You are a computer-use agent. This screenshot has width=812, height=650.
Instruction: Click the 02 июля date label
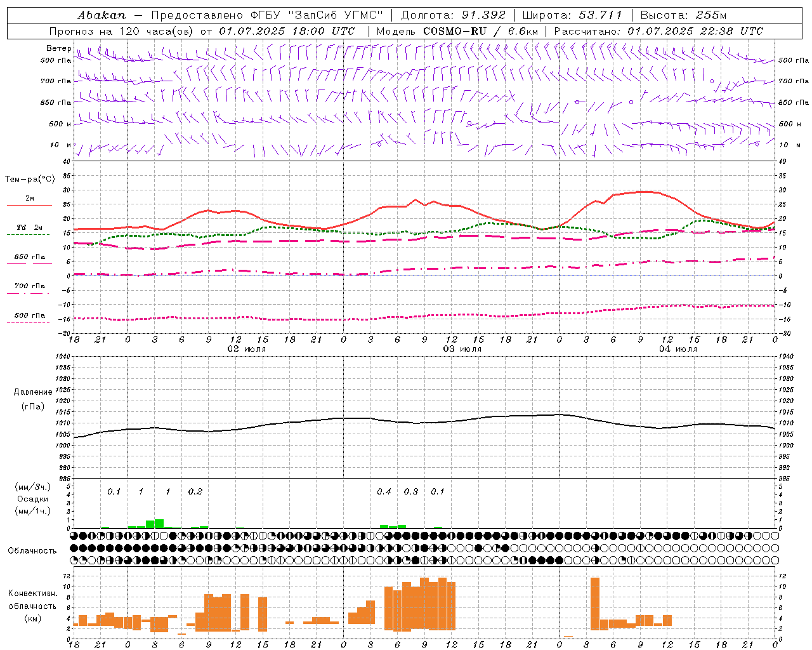click(x=246, y=349)
